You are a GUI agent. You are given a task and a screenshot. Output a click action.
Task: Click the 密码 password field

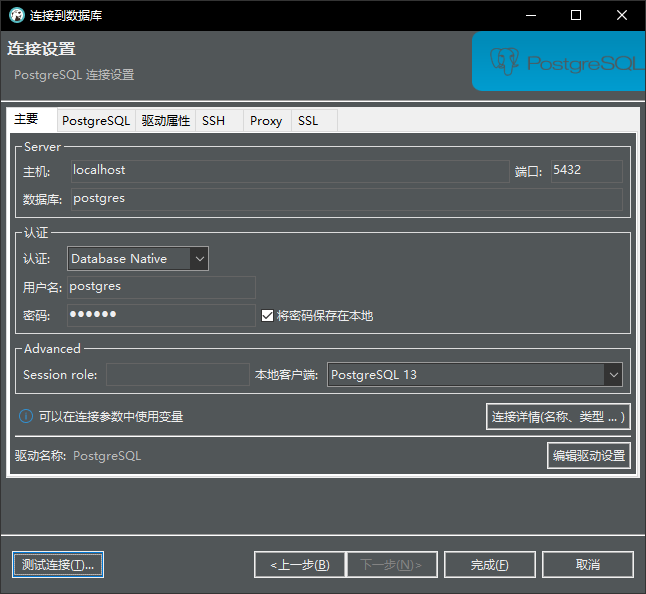click(161, 315)
